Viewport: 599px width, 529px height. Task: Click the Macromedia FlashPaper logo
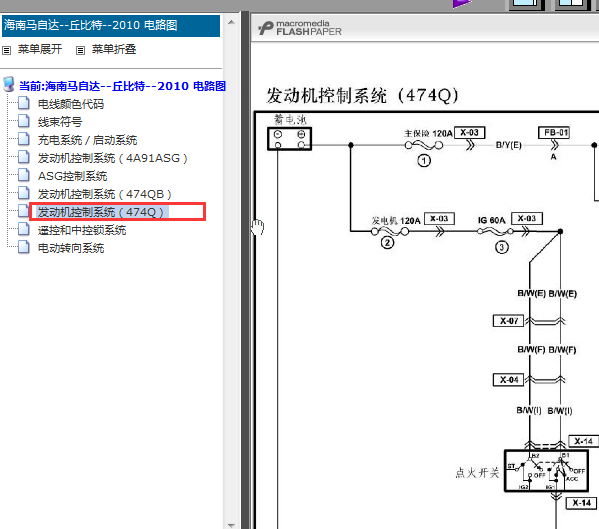(300, 28)
